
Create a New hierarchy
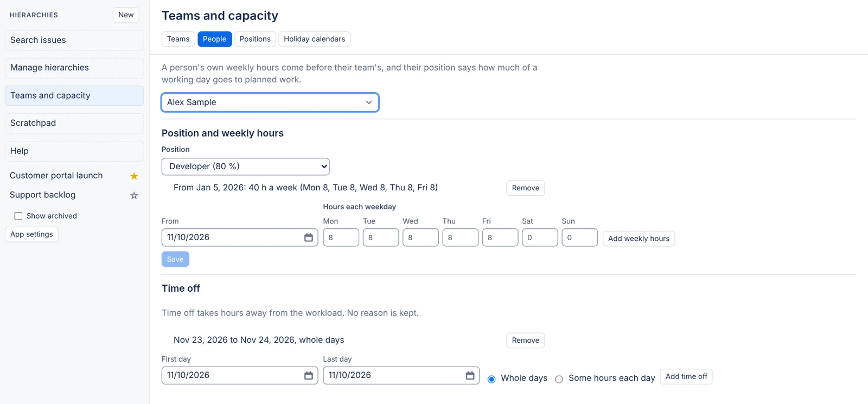tap(126, 15)
